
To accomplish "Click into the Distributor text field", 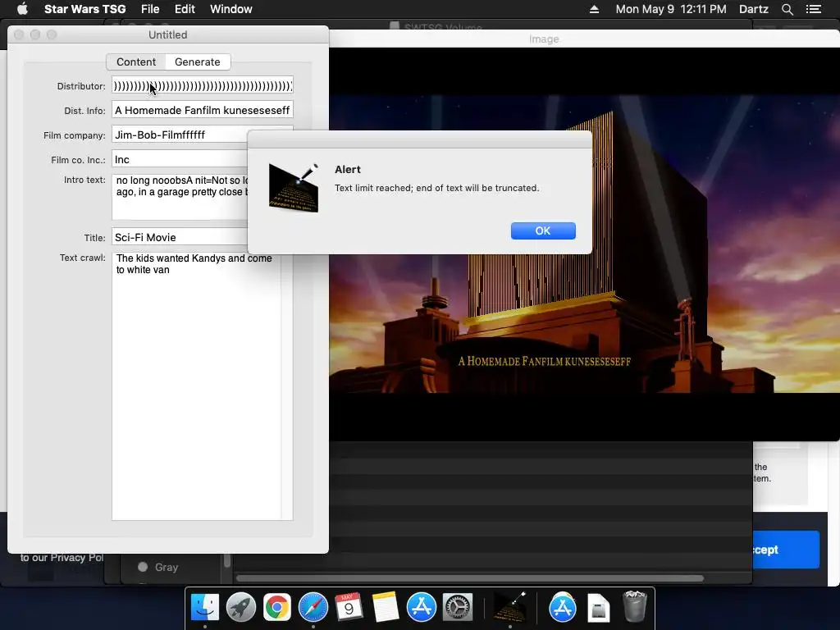I will point(203,85).
